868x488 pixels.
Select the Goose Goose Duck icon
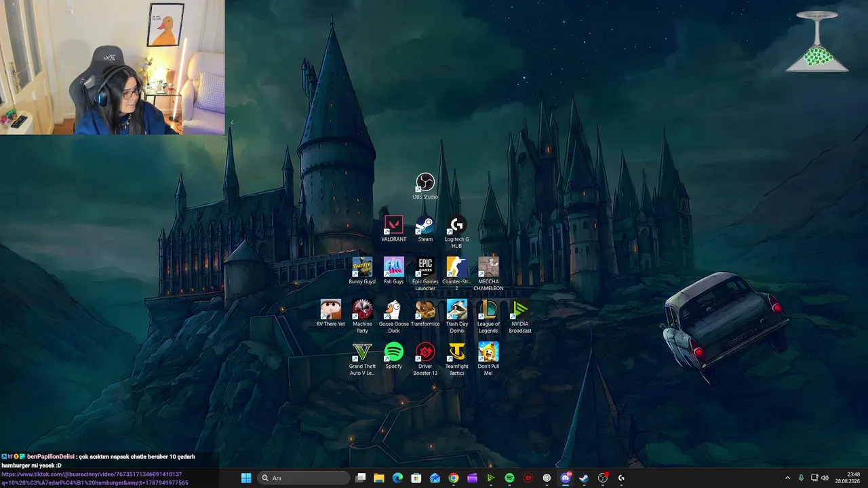(x=393, y=317)
